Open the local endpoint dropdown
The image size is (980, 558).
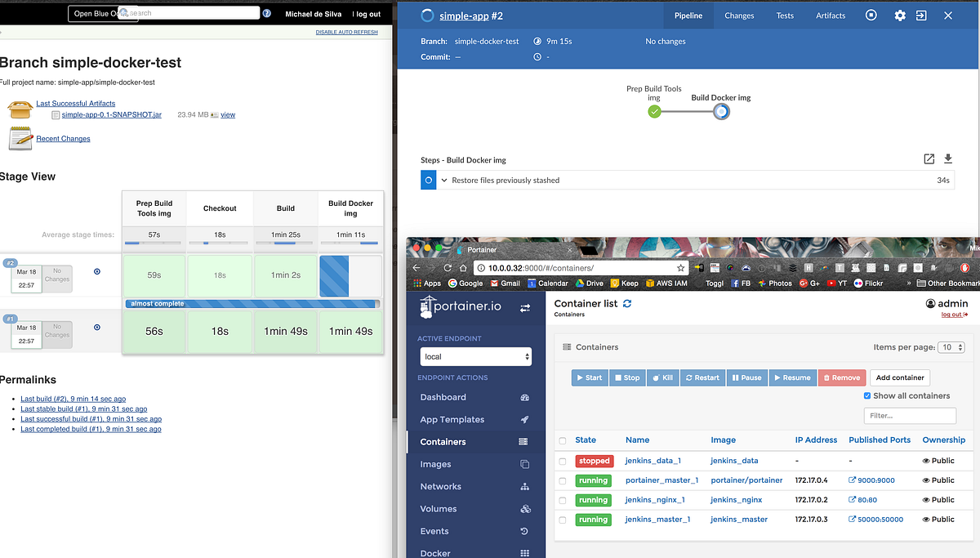coord(476,357)
